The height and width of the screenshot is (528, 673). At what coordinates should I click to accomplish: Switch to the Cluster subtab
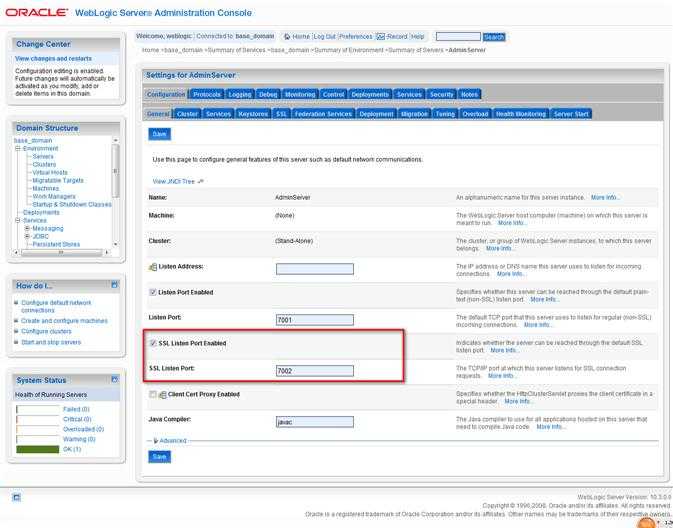click(187, 114)
